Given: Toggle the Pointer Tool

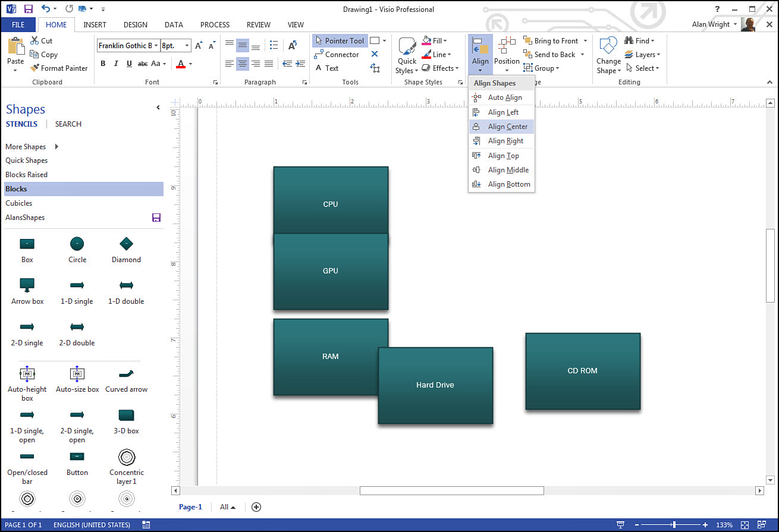Looking at the screenshot, I should point(340,41).
